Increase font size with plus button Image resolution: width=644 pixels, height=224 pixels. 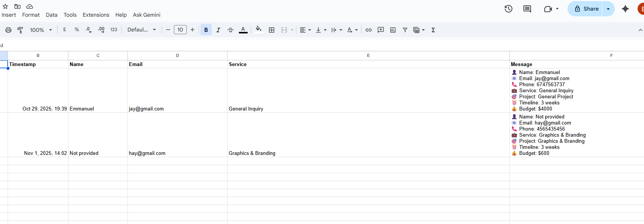[x=192, y=30]
